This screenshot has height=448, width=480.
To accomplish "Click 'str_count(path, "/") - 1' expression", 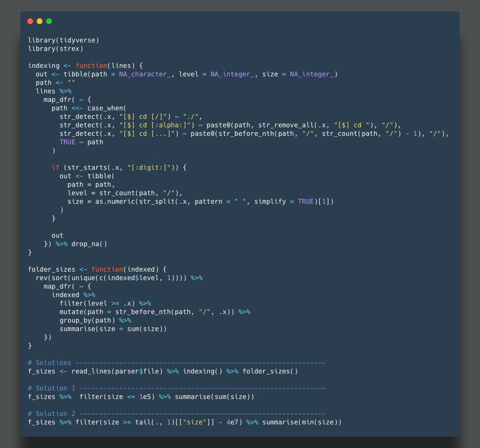I will point(370,134).
